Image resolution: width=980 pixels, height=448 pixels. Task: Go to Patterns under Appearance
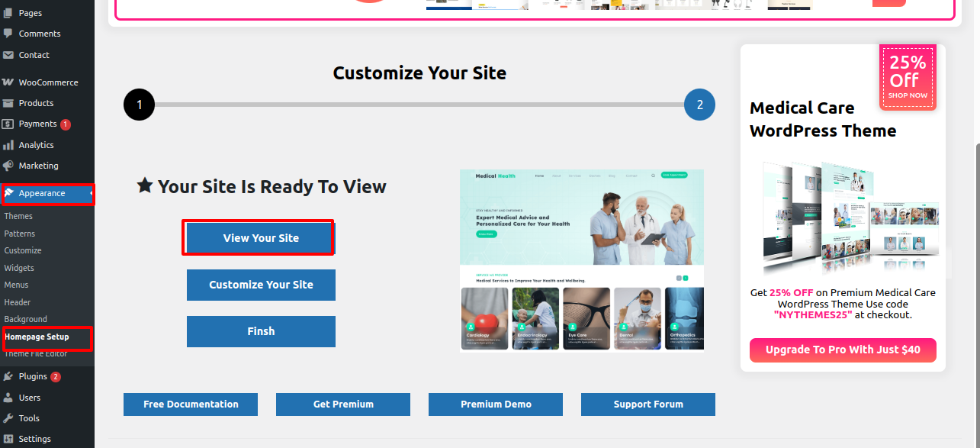click(20, 234)
